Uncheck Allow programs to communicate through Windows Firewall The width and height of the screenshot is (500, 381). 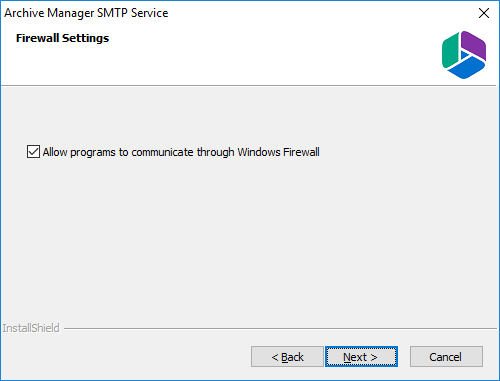click(33, 152)
